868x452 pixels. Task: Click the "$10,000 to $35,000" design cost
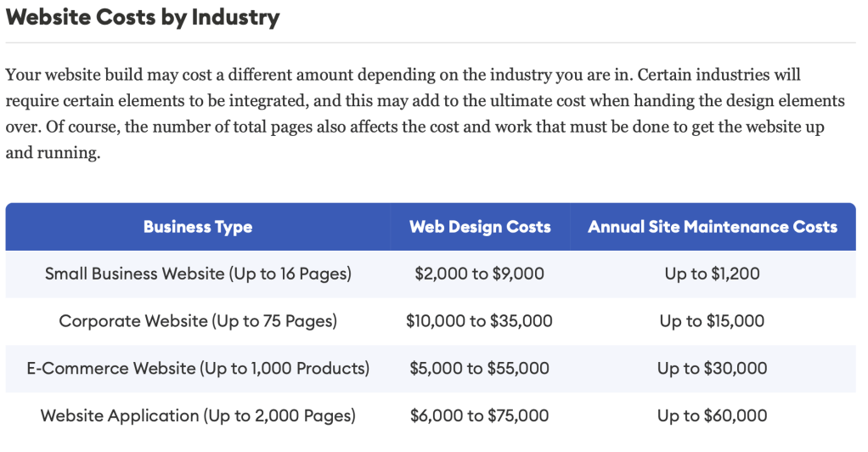[x=480, y=321]
